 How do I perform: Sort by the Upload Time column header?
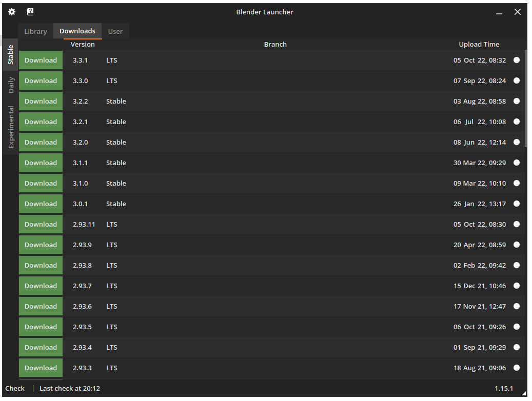tap(479, 45)
